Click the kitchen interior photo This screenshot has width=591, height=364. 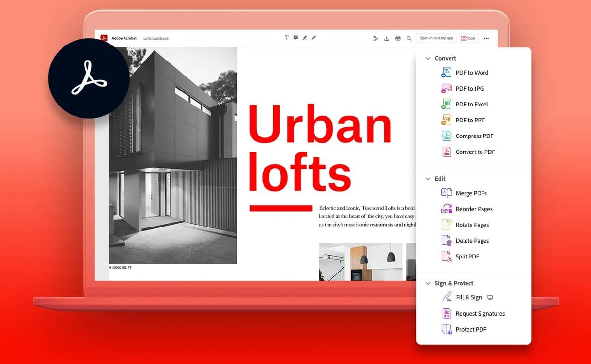coord(360,262)
